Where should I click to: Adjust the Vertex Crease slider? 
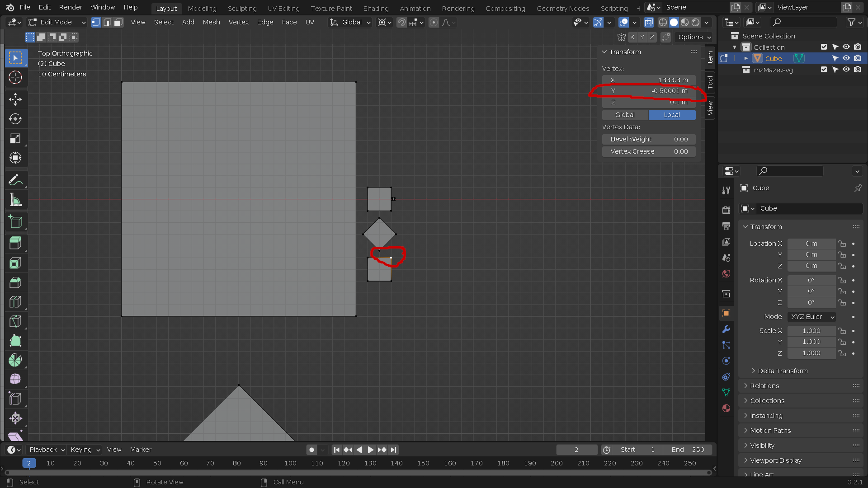point(649,151)
